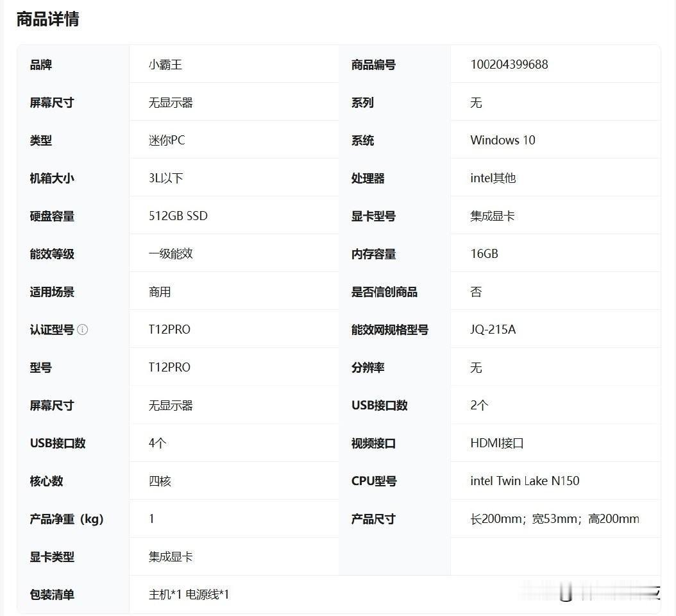Select the 3L以下 value
The width and height of the screenshot is (676, 616).
point(166,178)
